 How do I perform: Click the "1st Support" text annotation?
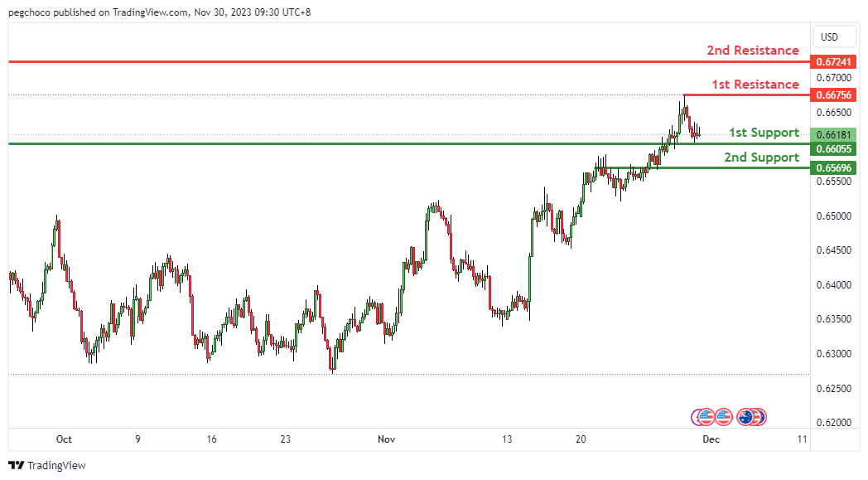(x=764, y=133)
